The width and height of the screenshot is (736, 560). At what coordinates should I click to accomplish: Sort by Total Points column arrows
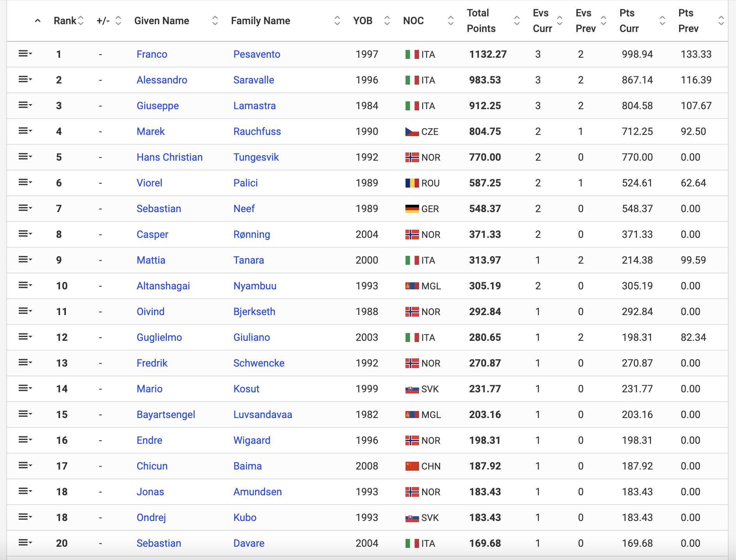(517, 21)
